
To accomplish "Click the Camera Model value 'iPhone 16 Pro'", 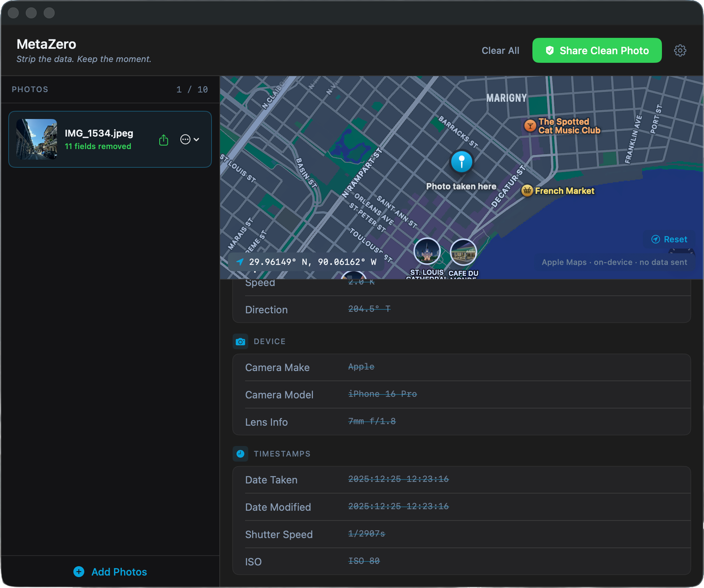I will click(x=382, y=394).
